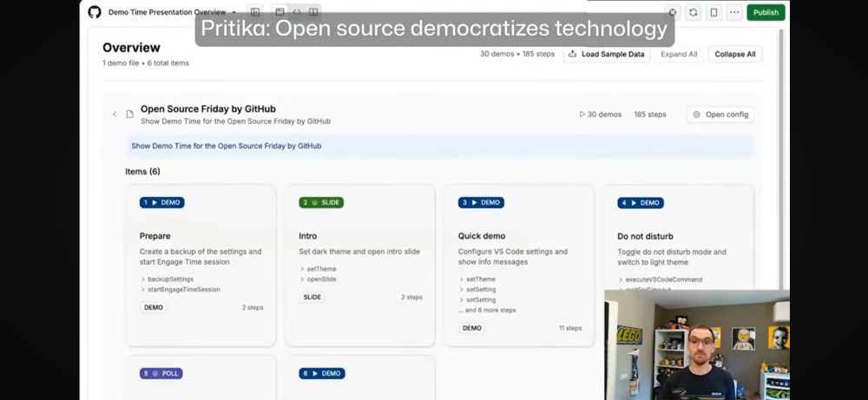Expand the startEngageTimeSession step
The width and height of the screenshot is (868, 400).
(x=180, y=289)
